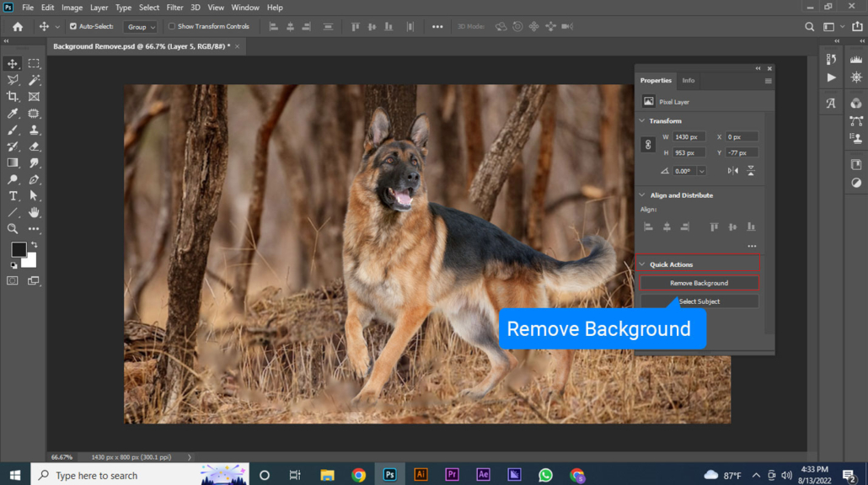Click the flip horizontal icon in Transform
Viewport: 868px width, 485px height.
coord(732,171)
